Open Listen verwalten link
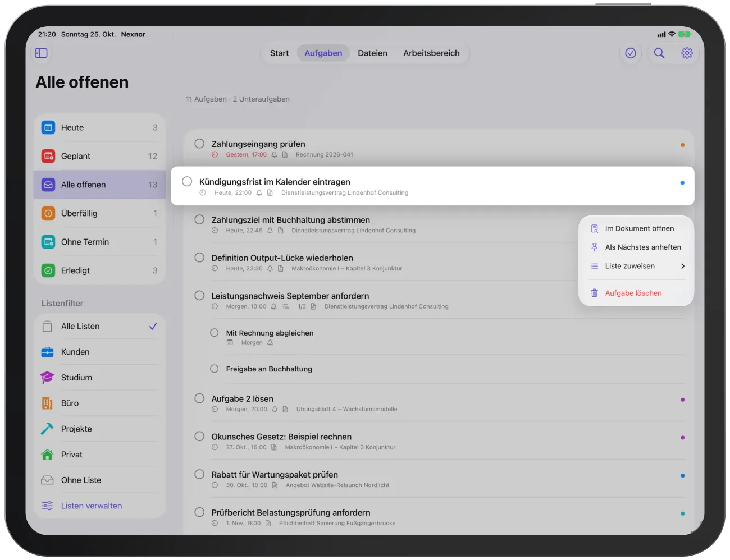The width and height of the screenshot is (730, 560). coord(92,506)
